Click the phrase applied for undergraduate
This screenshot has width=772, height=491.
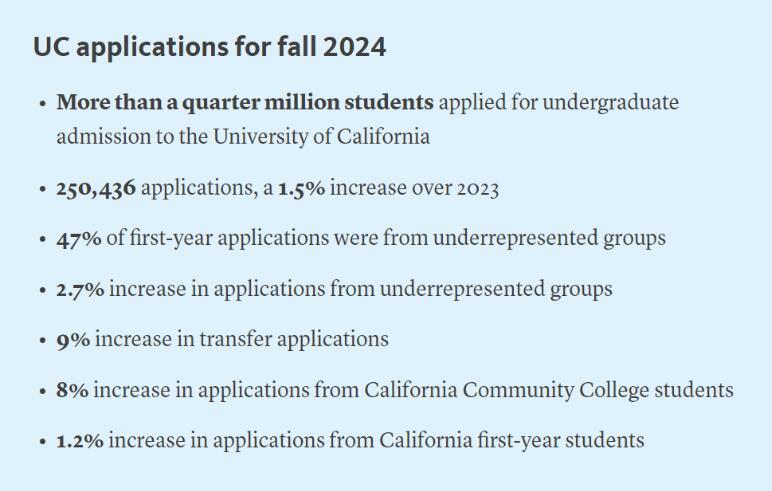click(559, 103)
